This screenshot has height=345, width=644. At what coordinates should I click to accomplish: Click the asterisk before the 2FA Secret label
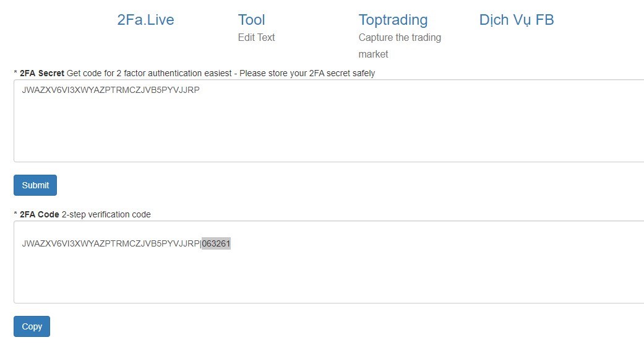15,73
